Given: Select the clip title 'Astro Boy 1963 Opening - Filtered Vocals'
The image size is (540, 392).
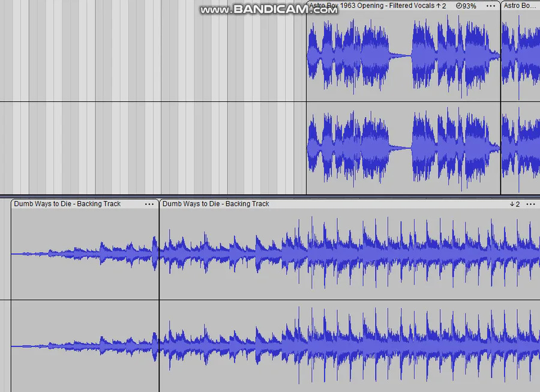Looking at the screenshot, I should coord(372,5).
